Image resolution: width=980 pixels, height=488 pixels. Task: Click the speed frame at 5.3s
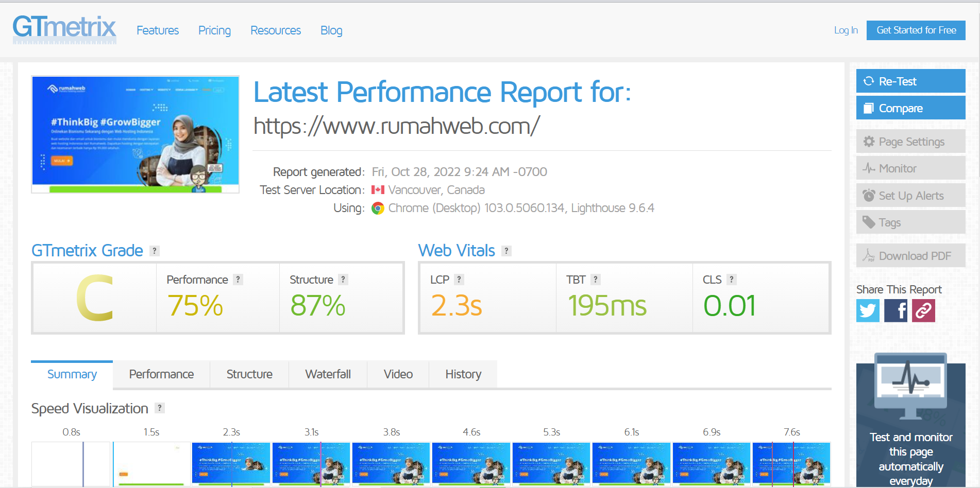(x=551, y=464)
